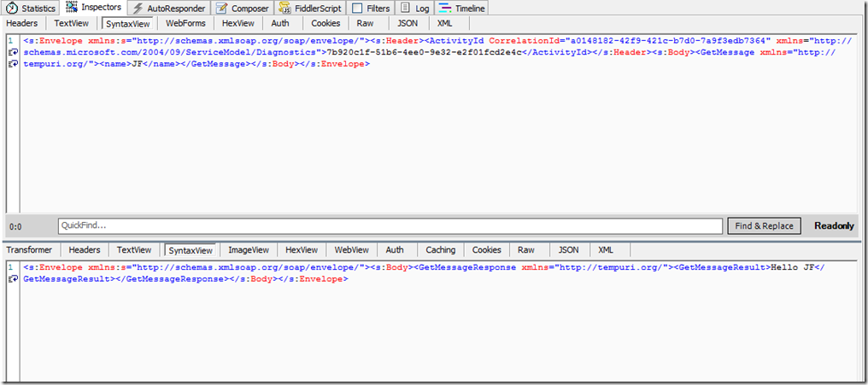
Task: Click line number 1 in request pane
Action: [10, 40]
